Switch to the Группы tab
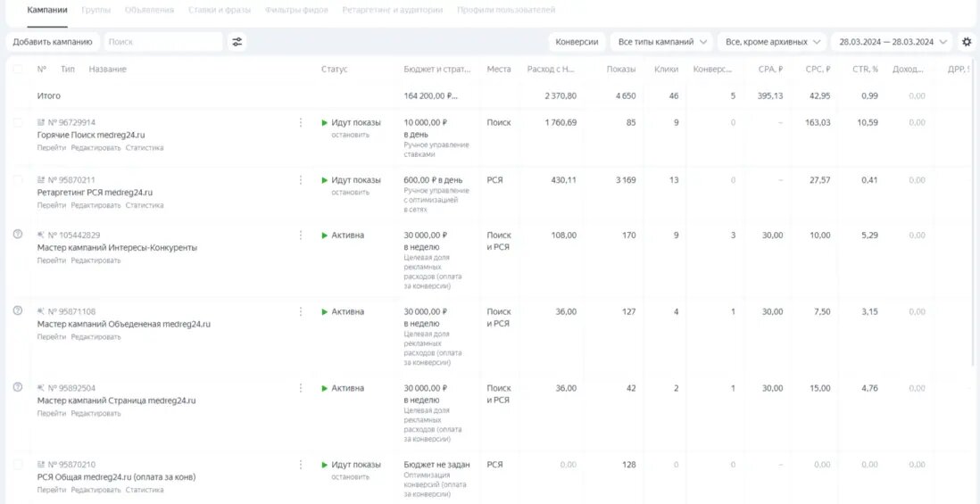The width and height of the screenshot is (980, 504). point(96,10)
